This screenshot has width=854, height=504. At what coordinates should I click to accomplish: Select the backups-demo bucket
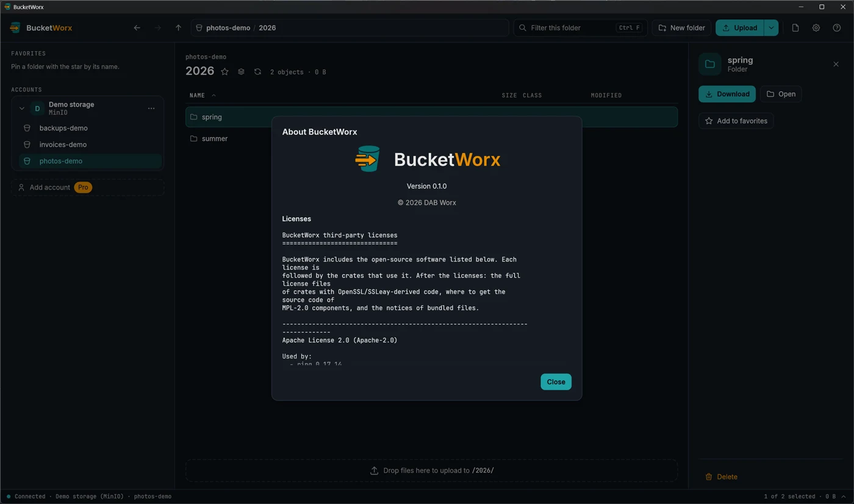91,128
